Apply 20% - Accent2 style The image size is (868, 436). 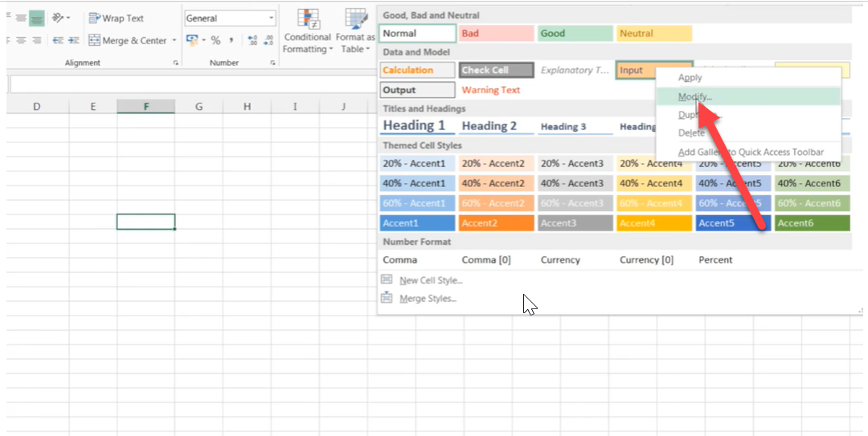tap(497, 163)
